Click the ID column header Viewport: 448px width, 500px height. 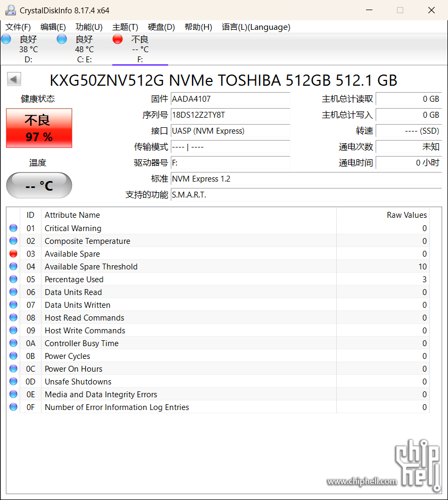[x=30, y=215]
